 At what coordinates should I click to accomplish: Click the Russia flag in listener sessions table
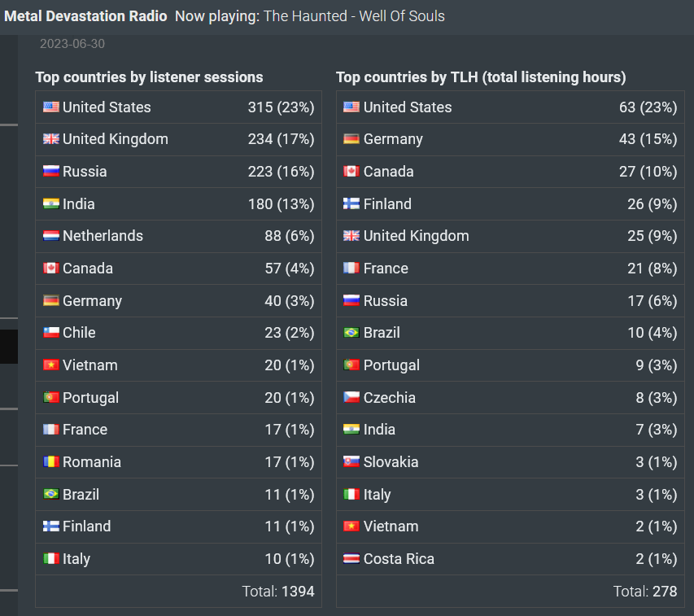click(51, 171)
